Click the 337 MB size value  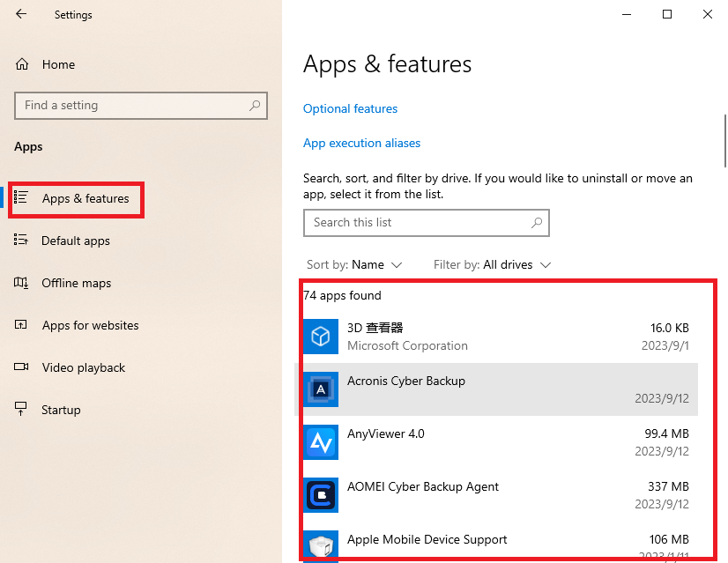pyautogui.click(x=669, y=486)
